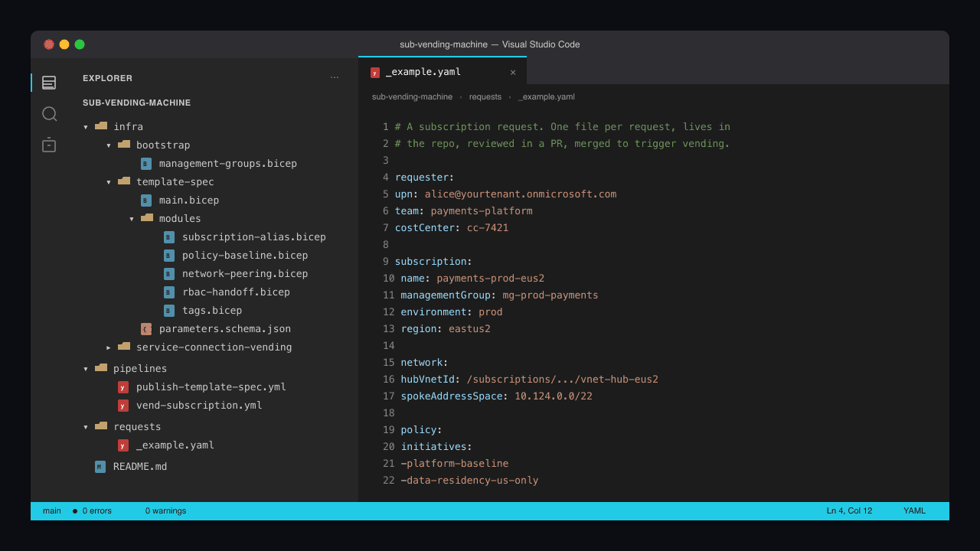The height and width of the screenshot is (551, 980).
Task: Open the 0 warnings status item
Action: [165, 510]
